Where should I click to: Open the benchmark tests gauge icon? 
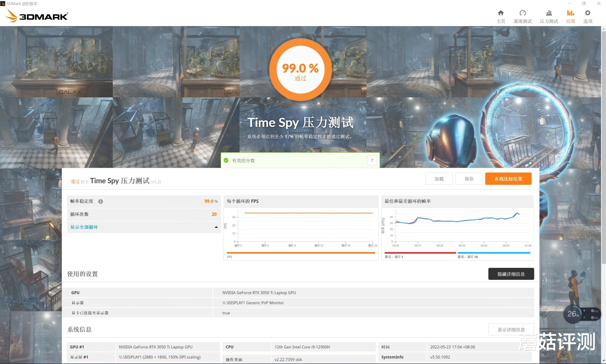pos(523,13)
